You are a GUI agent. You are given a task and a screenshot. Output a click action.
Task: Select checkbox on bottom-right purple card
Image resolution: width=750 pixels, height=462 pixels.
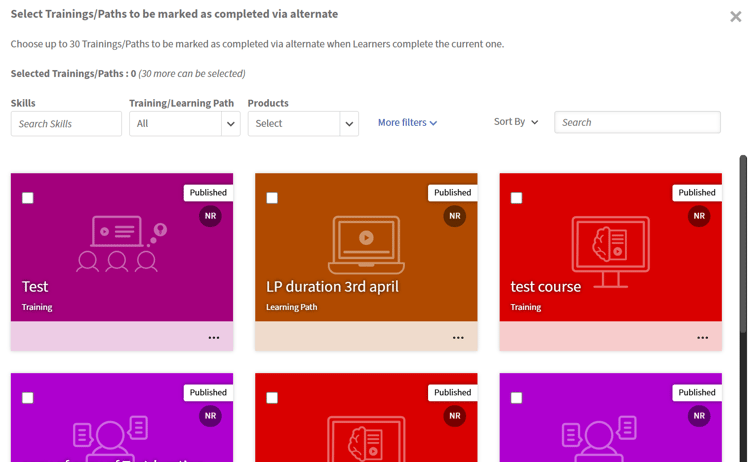(x=517, y=398)
